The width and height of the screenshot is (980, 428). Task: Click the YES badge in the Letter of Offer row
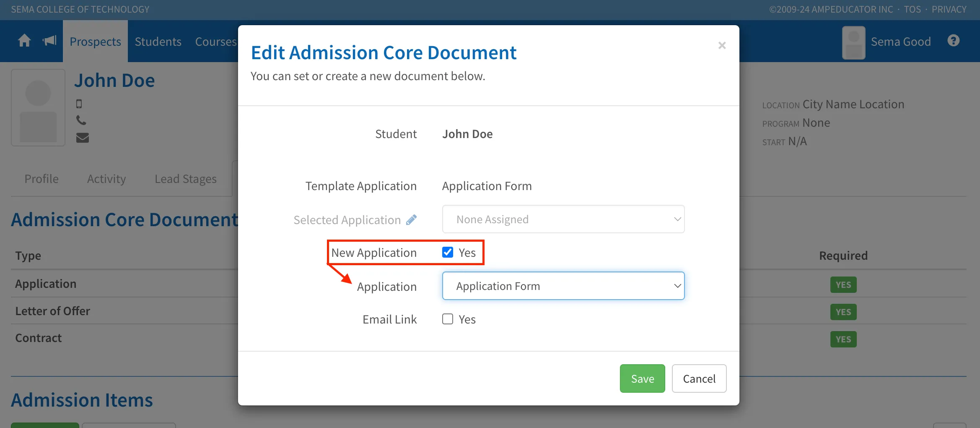tap(843, 312)
